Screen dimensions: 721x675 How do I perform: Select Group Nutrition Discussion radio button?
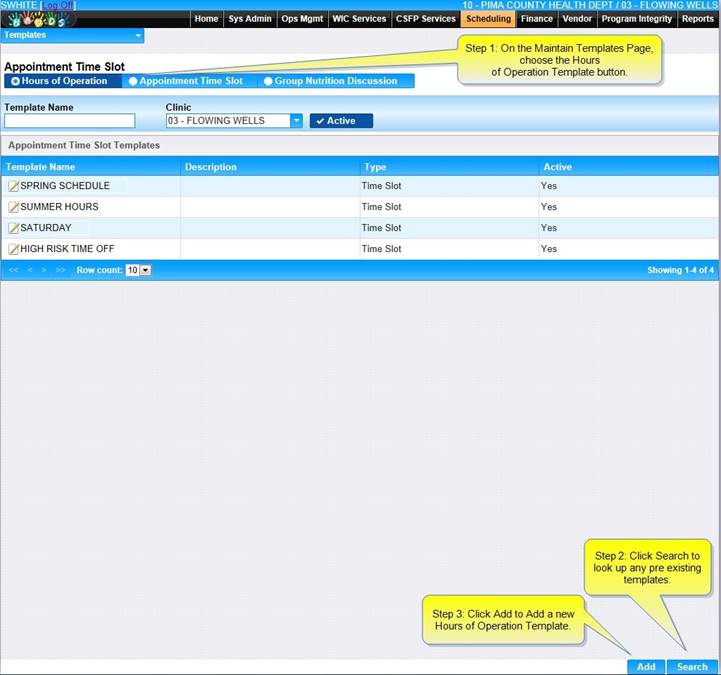click(x=268, y=81)
